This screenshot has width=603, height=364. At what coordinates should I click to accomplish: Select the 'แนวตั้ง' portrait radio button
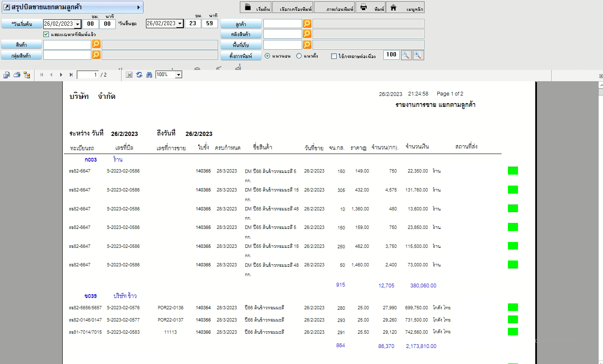(299, 56)
